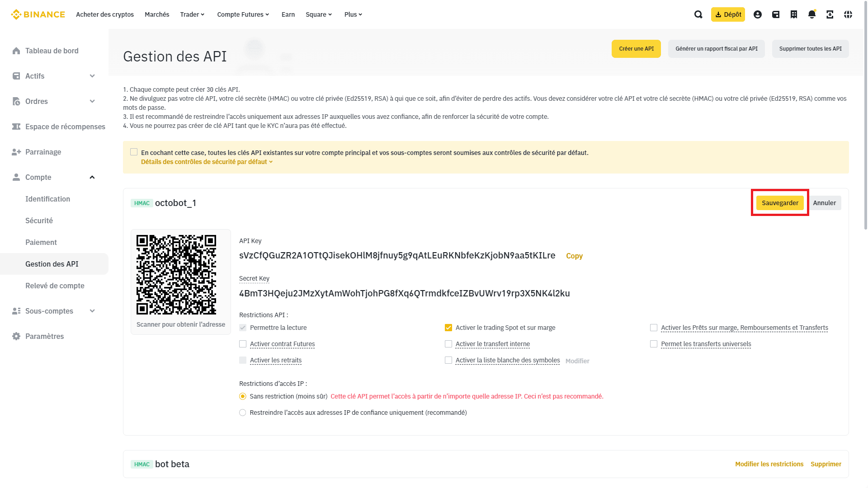The width and height of the screenshot is (868, 488).
Task: Click the Binance logo
Action: 38,14
